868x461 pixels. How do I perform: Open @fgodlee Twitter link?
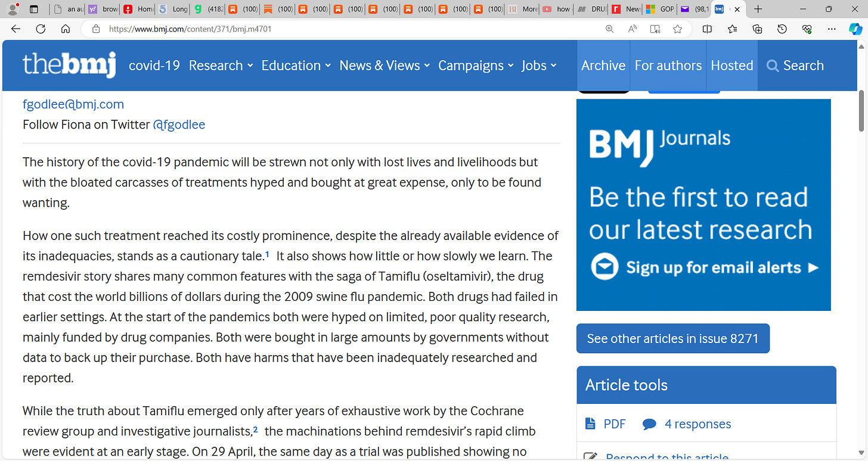179,124
